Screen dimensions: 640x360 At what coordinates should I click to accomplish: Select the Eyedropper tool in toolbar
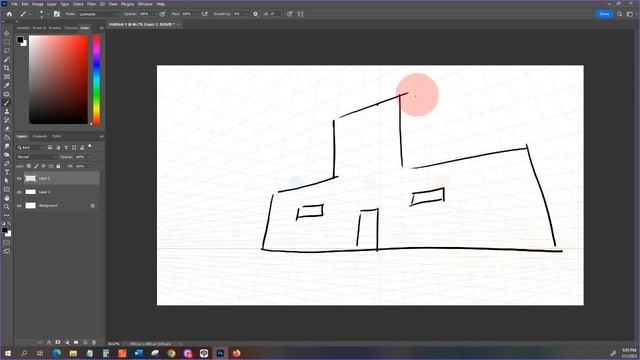coord(7,85)
